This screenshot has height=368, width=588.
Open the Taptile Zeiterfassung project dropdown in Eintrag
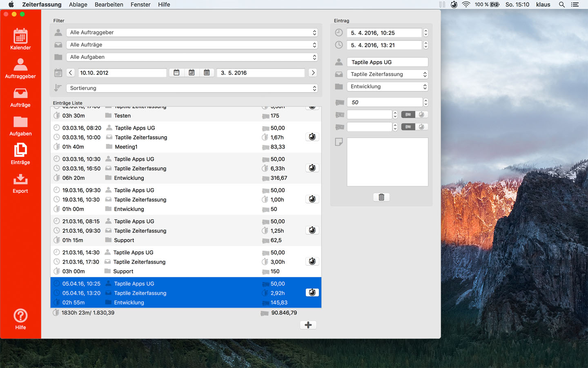(388, 74)
